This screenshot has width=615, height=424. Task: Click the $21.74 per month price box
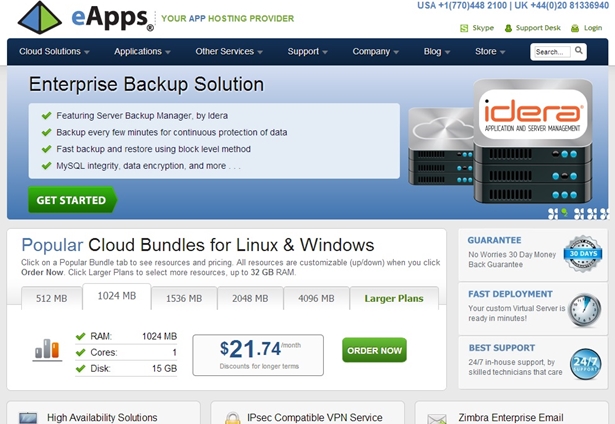258,355
